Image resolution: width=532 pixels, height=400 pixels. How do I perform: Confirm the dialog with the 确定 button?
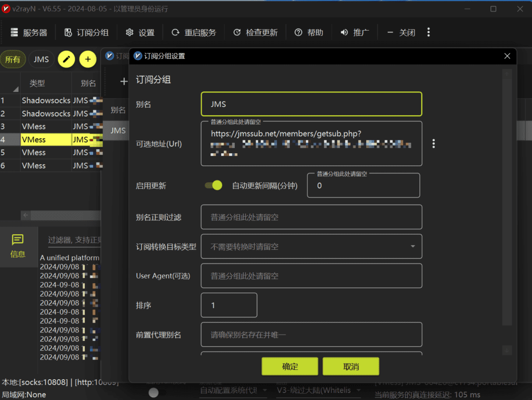[x=290, y=366]
